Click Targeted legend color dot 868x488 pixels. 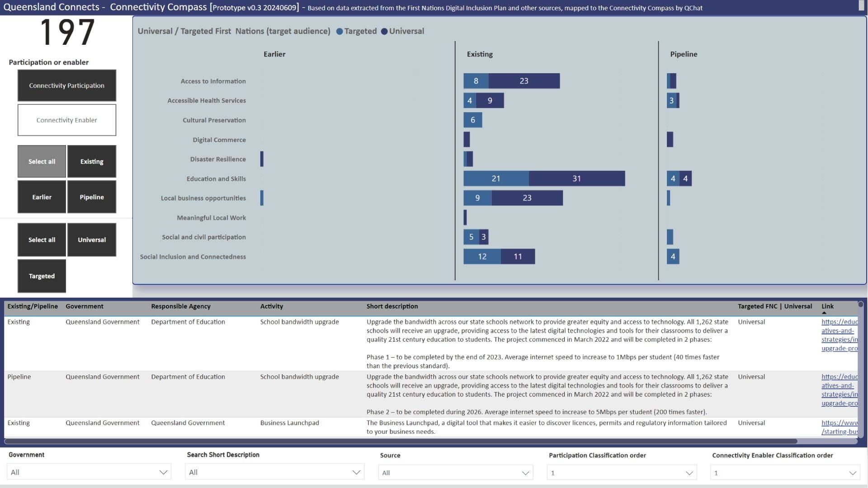tap(340, 32)
